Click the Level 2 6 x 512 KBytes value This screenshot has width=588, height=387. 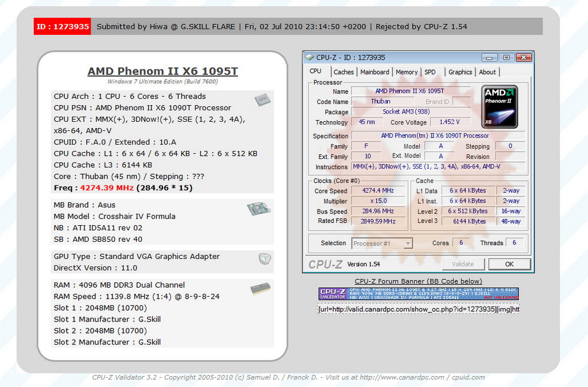468,211
